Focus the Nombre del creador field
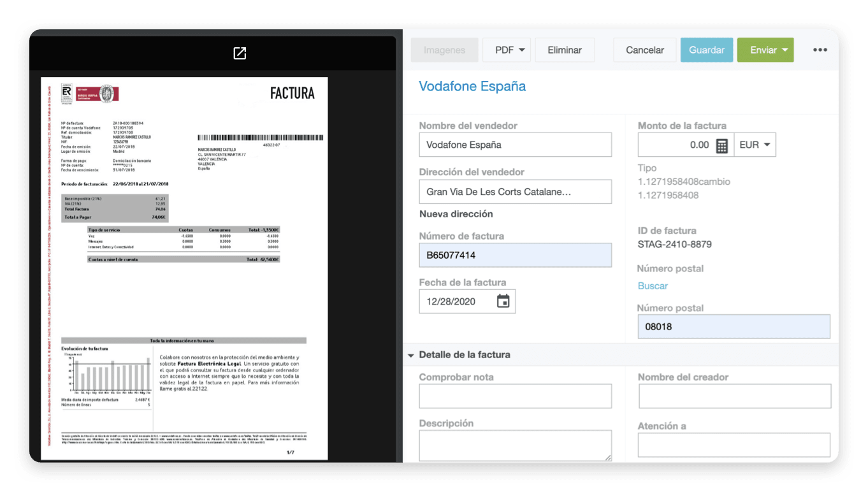 click(x=734, y=396)
